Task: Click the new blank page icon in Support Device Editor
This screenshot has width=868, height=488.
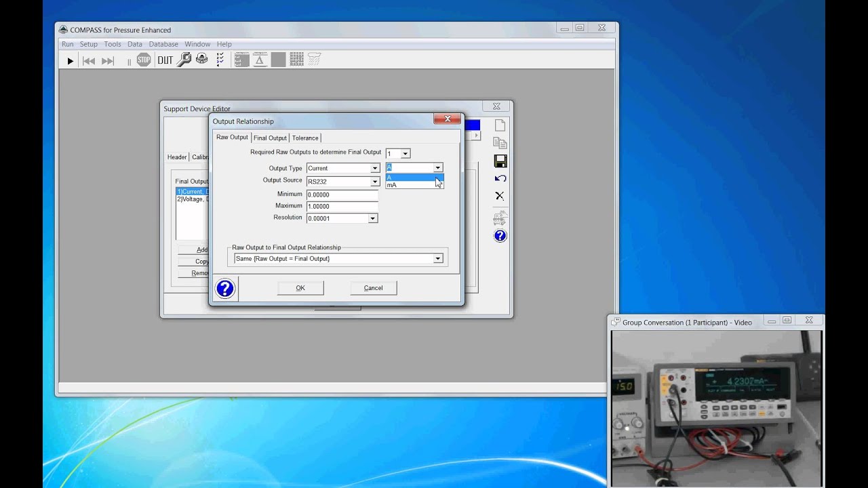Action: tap(500, 125)
